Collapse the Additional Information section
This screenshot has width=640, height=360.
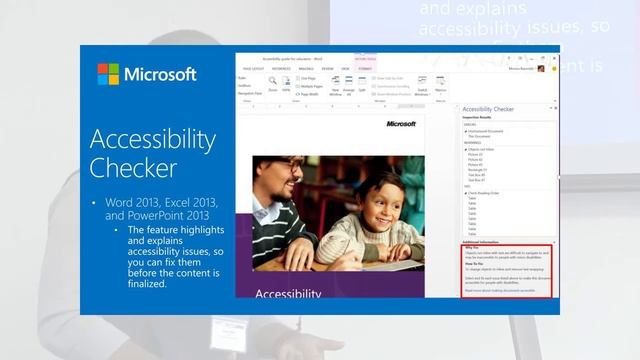554,242
